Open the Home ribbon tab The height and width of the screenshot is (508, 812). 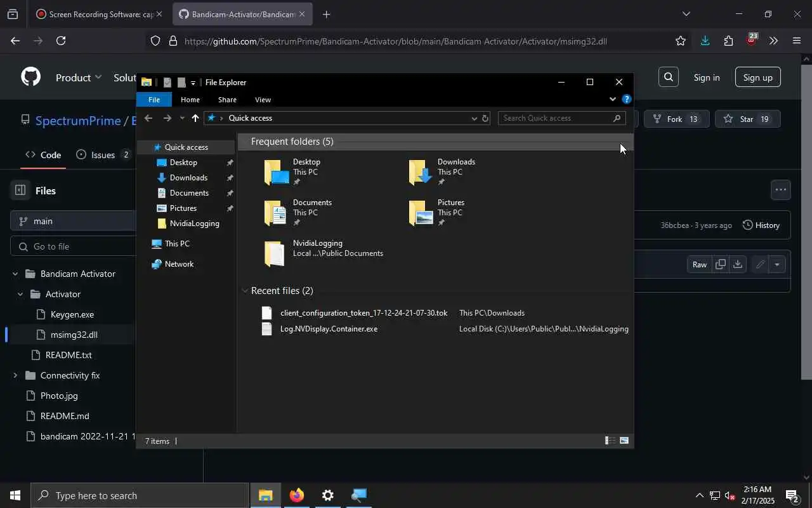[x=190, y=100]
